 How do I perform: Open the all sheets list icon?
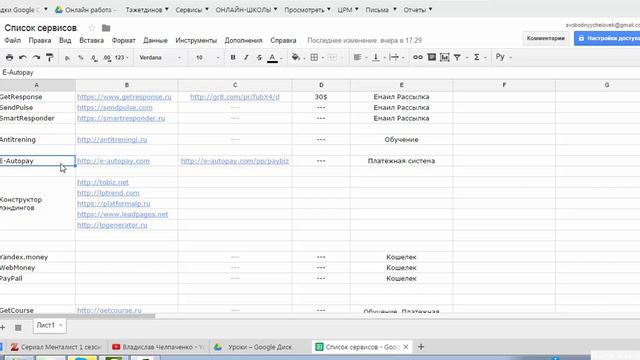coord(18,327)
